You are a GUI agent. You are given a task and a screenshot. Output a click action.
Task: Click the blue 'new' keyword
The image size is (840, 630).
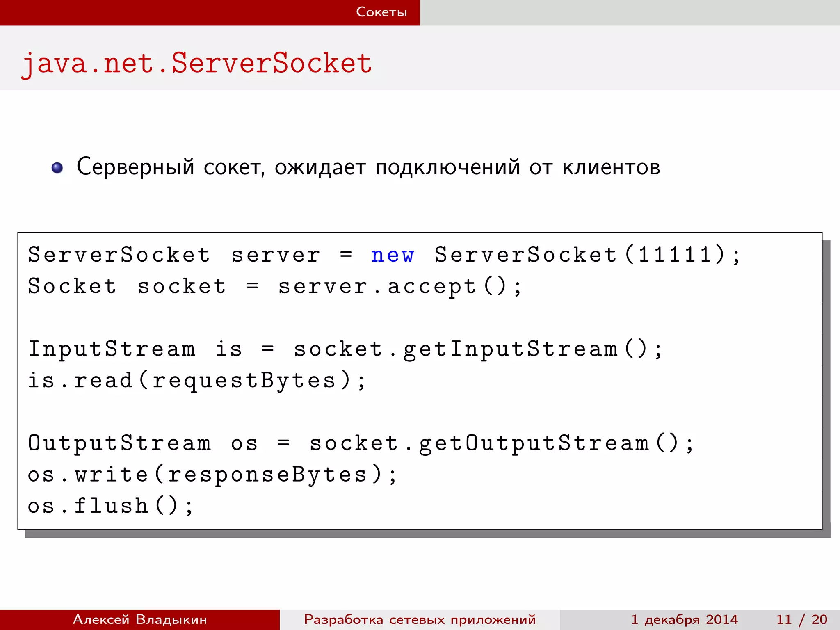pos(393,255)
